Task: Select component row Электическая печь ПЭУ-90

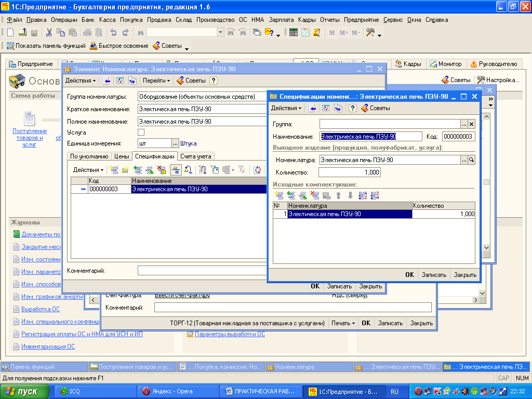Action: [374, 214]
